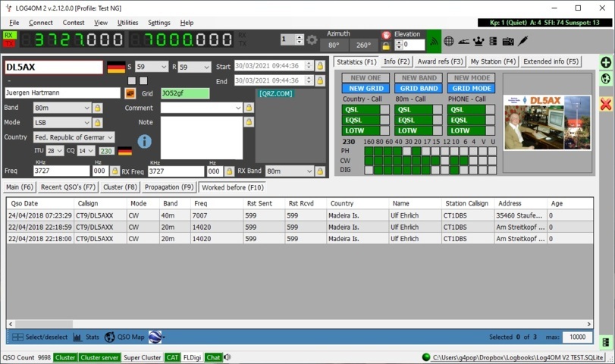Viewport: 615px width, 364px height.
Task: Click the orange lookup icon beside name
Action: coord(130,93)
